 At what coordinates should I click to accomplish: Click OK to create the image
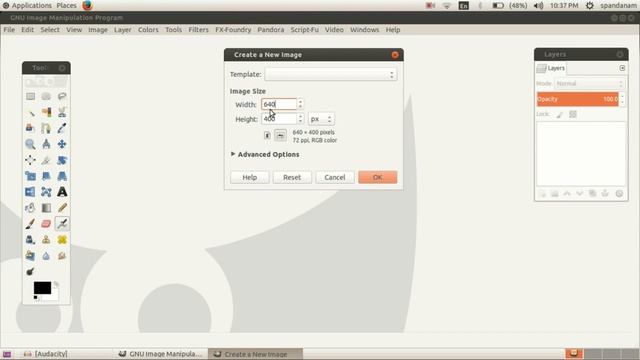(x=378, y=177)
